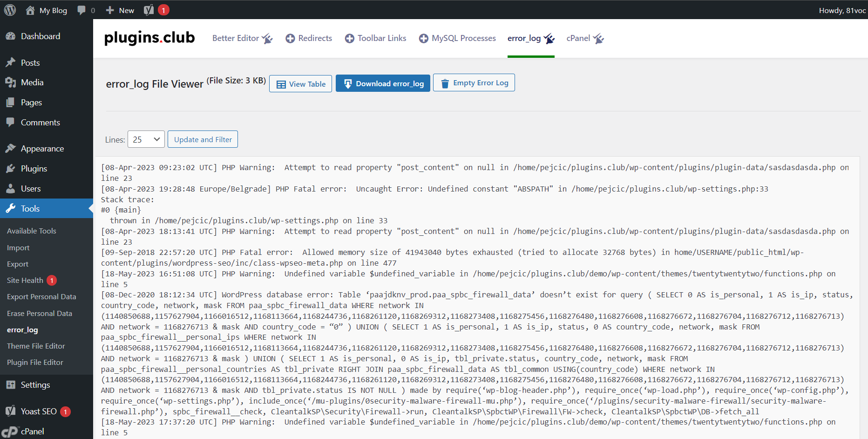Image resolution: width=868 pixels, height=439 pixels.
Task: Click the log line containing "ABSPATH"
Action: pos(434,189)
